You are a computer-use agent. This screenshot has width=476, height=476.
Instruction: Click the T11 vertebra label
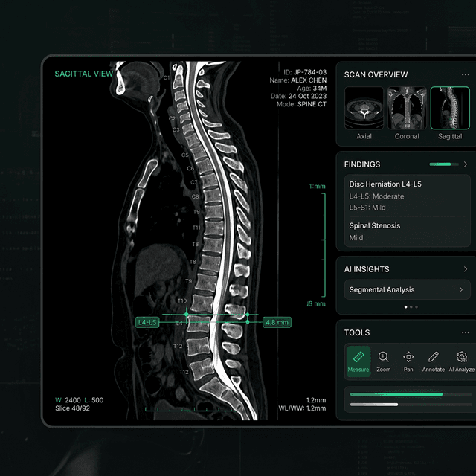[196, 228]
